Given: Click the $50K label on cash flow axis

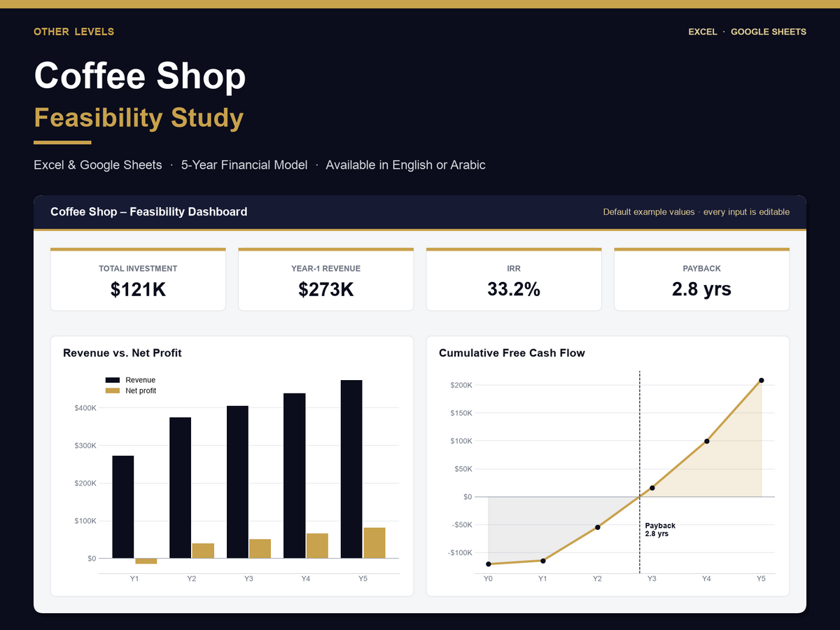Looking at the screenshot, I should (x=463, y=469).
